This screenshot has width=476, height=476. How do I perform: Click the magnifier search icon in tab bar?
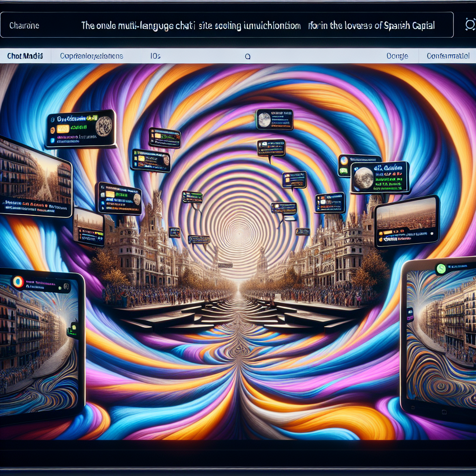[248, 56]
